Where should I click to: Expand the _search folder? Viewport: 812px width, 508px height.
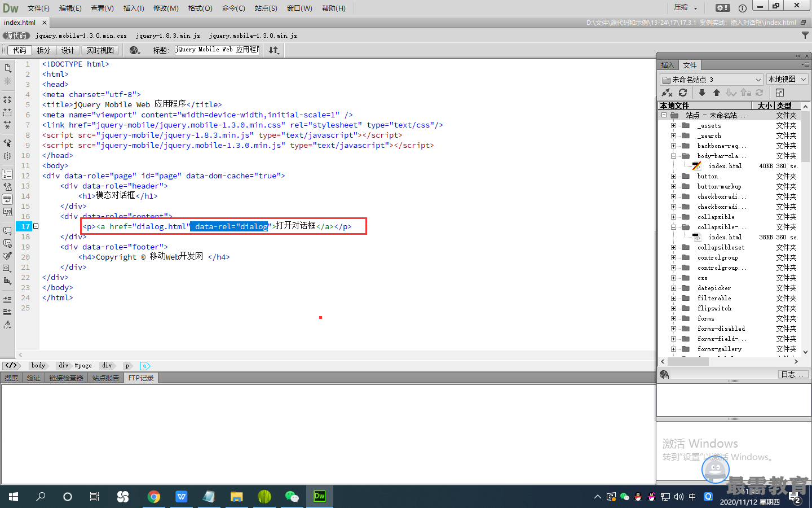(x=673, y=136)
